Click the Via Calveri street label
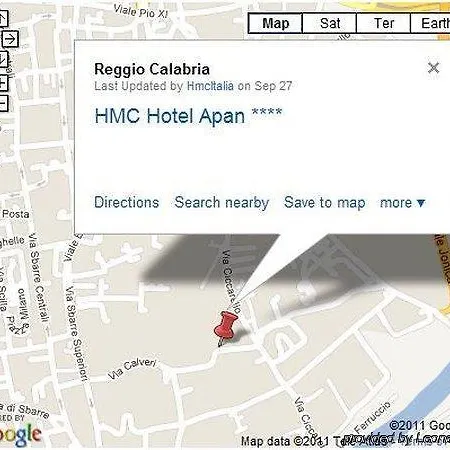450x450 pixels. coord(132,369)
